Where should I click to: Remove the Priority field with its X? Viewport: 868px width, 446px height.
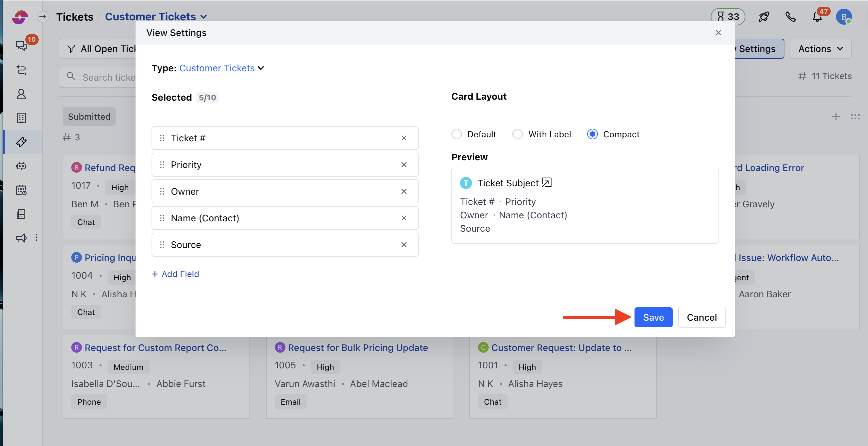404,165
